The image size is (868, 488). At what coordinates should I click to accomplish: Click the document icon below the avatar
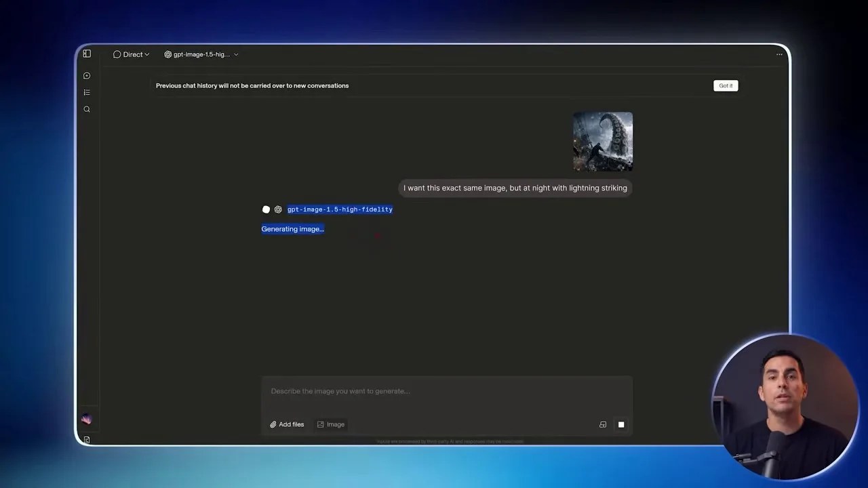pyautogui.click(x=87, y=440)
